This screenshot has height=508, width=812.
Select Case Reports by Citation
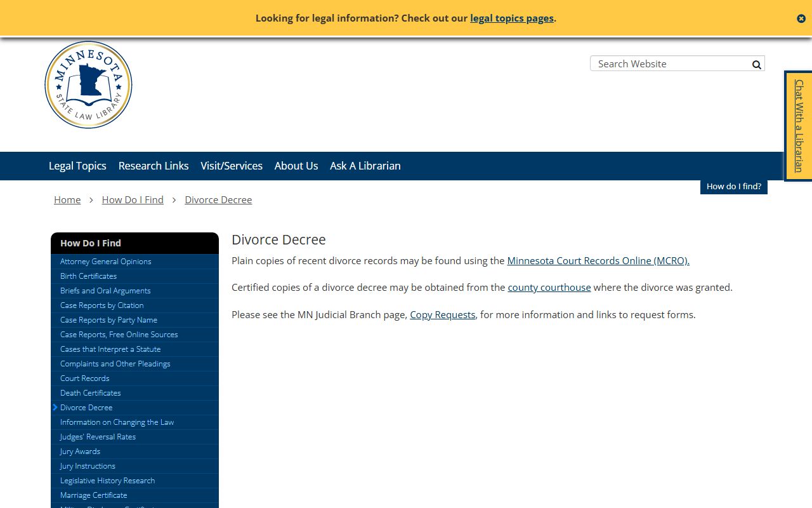[x=134, y=305]
